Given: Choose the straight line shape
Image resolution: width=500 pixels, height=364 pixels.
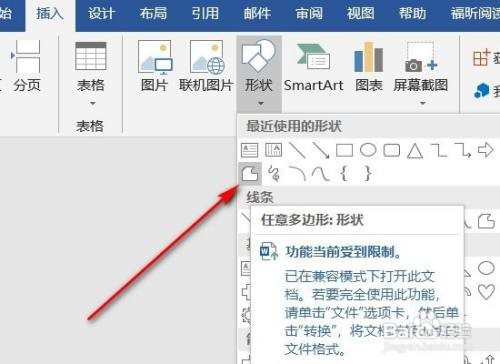Looking at the screenshot, I should tap(297, 150).
